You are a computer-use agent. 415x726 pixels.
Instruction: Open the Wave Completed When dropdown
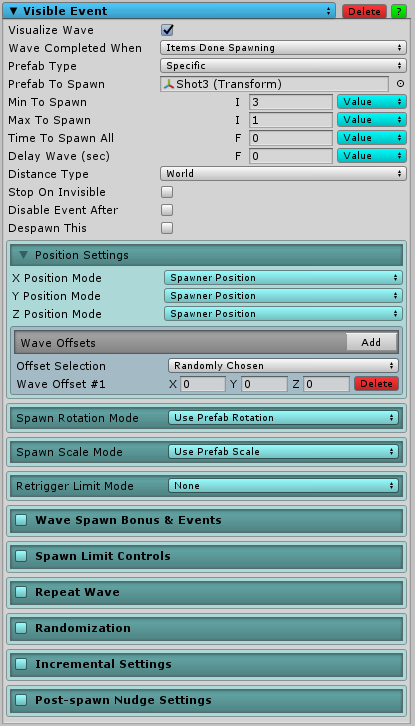point(283,48)
